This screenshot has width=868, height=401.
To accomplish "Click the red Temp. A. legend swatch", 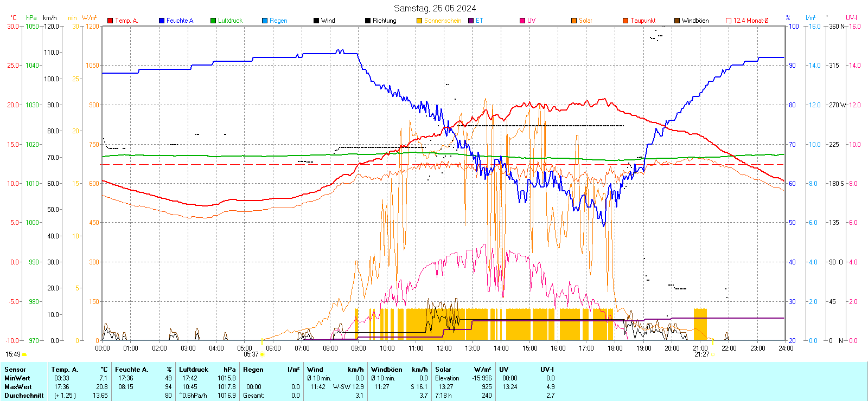I will (110, 21).
